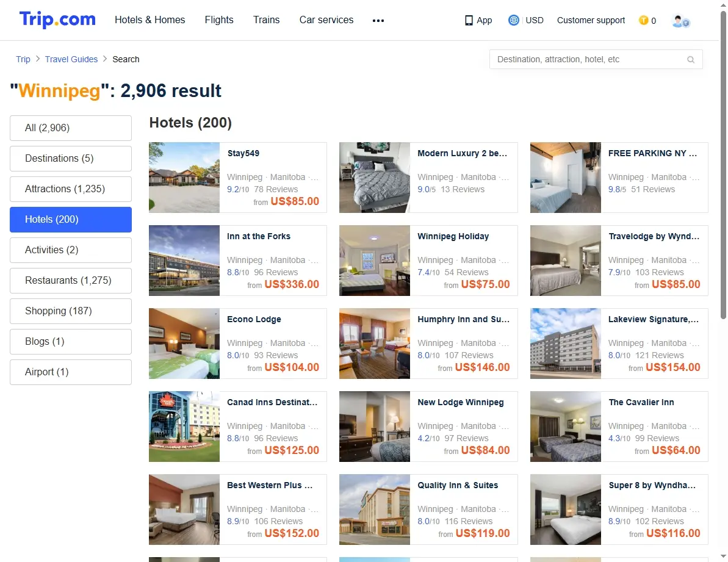
Task: Click New Lodge Winnipeg title
Action: click(x=461, y=403)
